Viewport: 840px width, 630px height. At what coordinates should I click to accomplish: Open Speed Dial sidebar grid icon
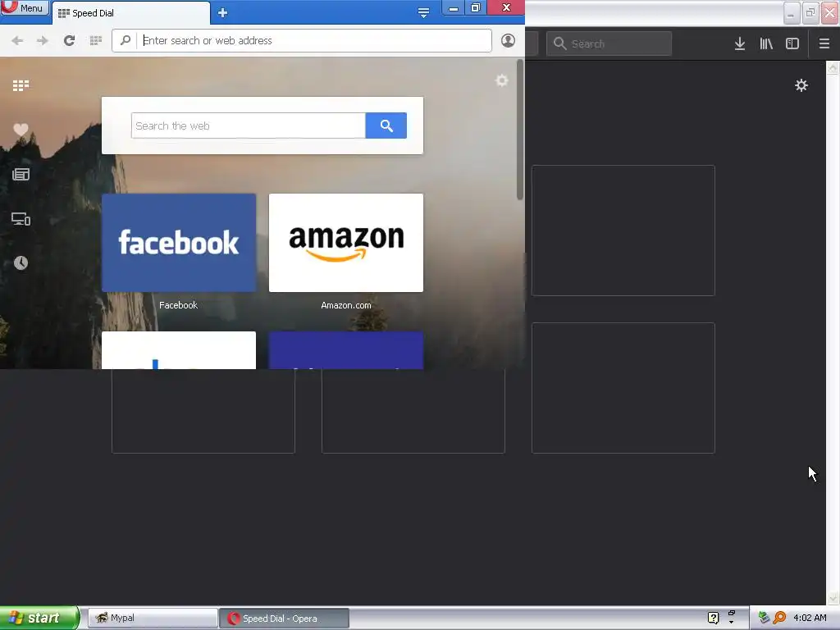[21, 85]
